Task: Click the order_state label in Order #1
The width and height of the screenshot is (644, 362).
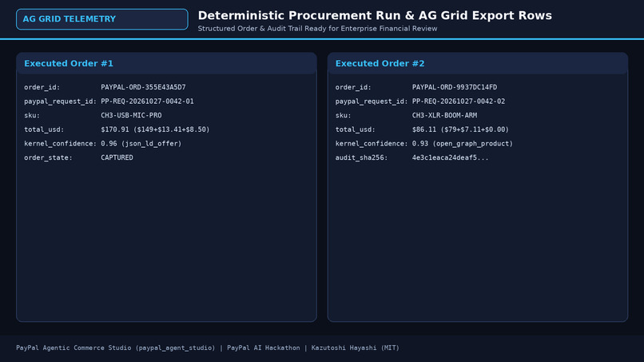Action: 48,157
